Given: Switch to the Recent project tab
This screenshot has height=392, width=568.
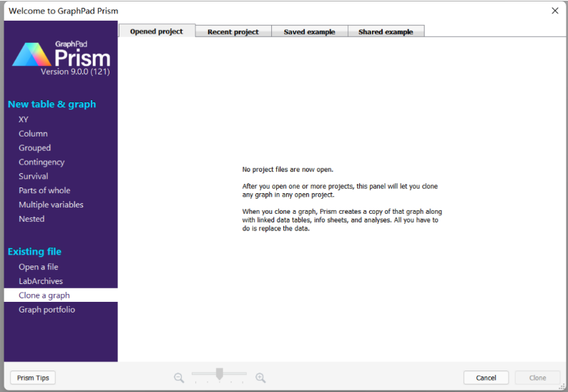Looking at the screenshot, I should click(x=233, y=31).
